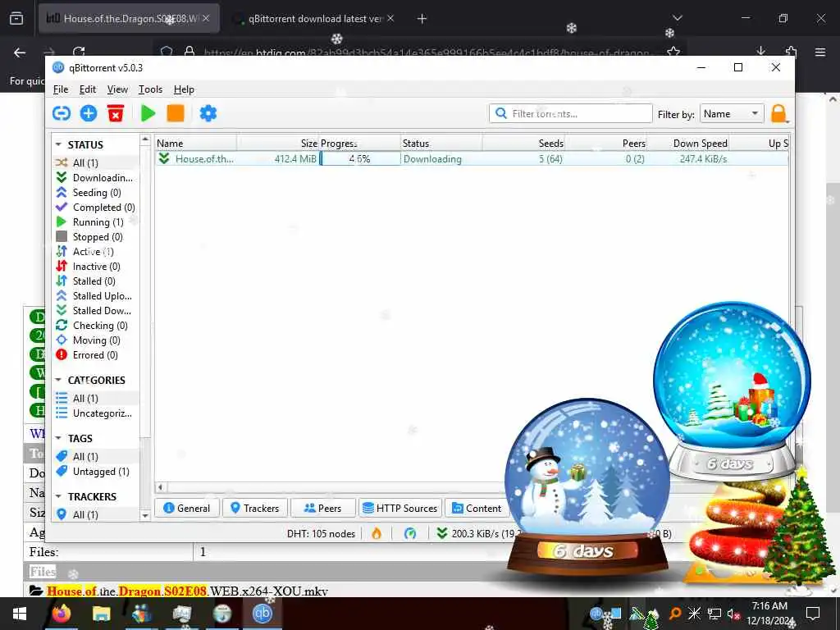Viewport: 840px width, 630px height.
Task: Sort by the Size column header
Action: (277, 143)
